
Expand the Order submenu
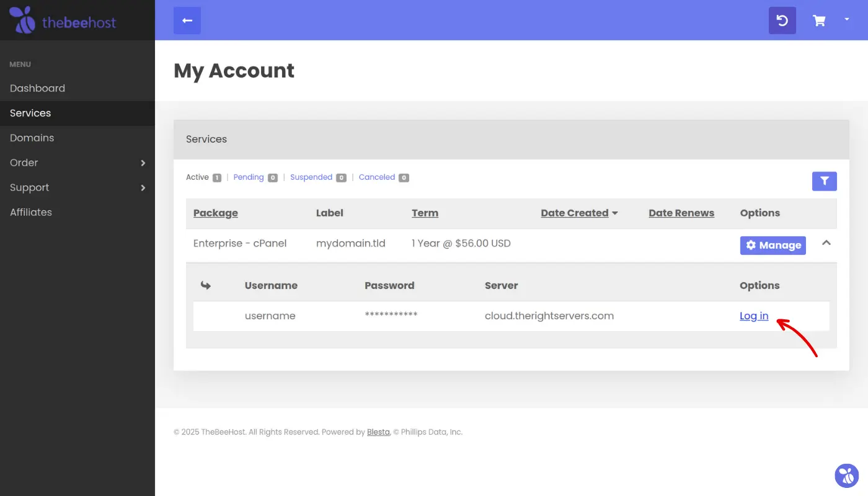pos(77,163)
